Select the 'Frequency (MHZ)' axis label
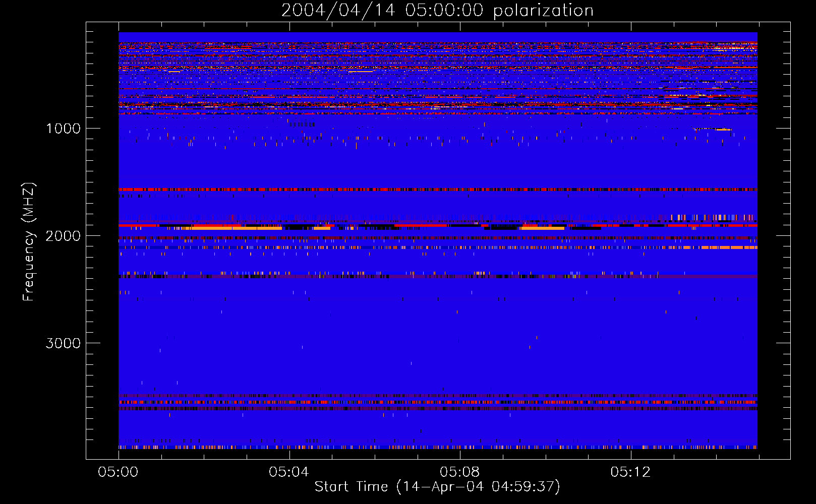Viewport: 816px width, 504px height. tap(29, 242)
